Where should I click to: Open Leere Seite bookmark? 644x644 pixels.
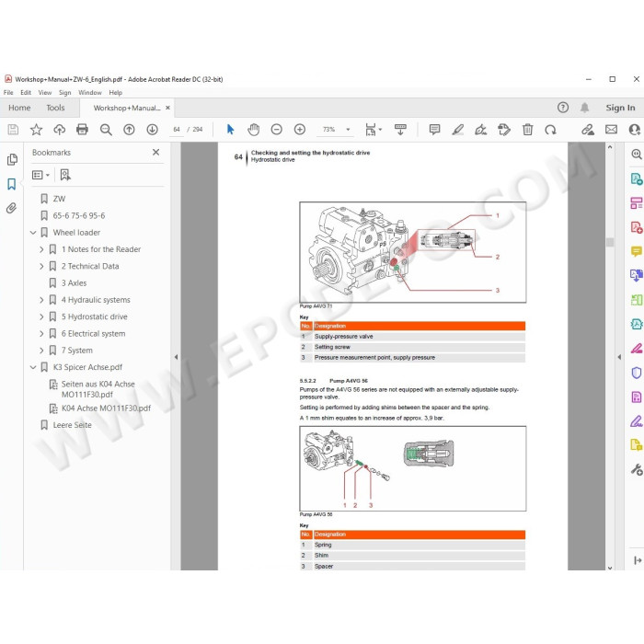[x=73, y=425]
